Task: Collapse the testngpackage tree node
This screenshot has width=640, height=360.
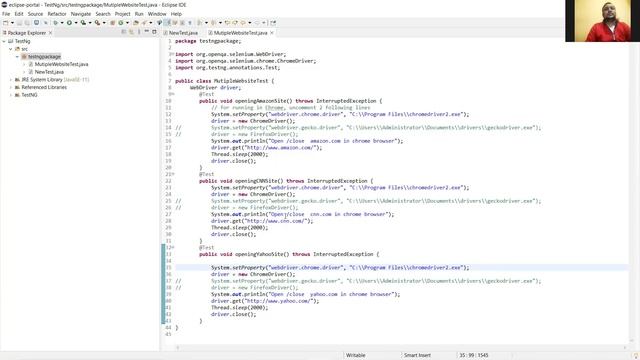Action: 17,57
